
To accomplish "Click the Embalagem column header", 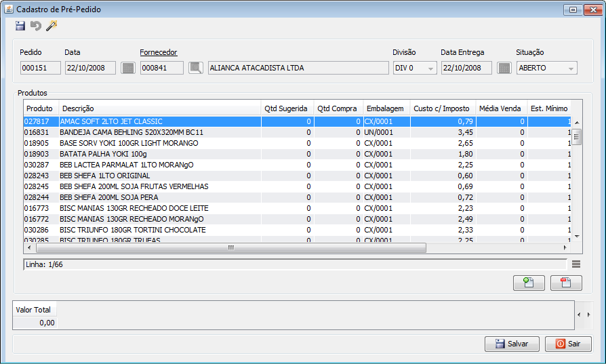I will point(386,108).
